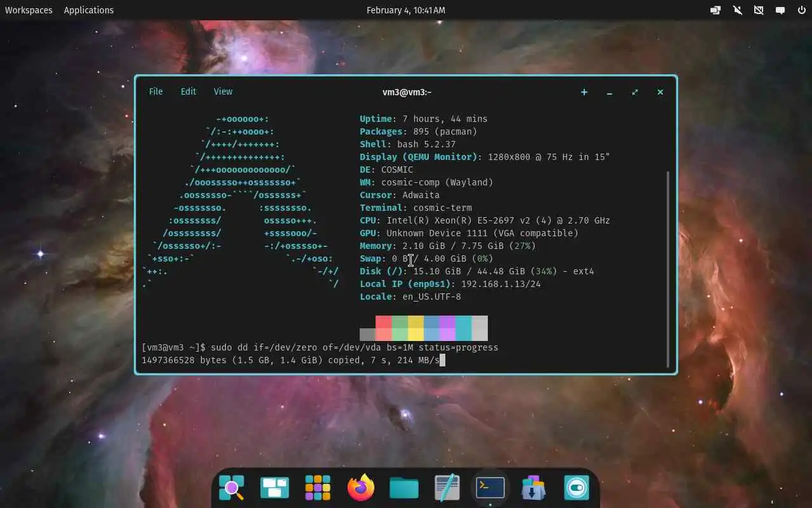Click the 'Terminal: cosmic-term' line
812x508 pixels.
[416, 208]
